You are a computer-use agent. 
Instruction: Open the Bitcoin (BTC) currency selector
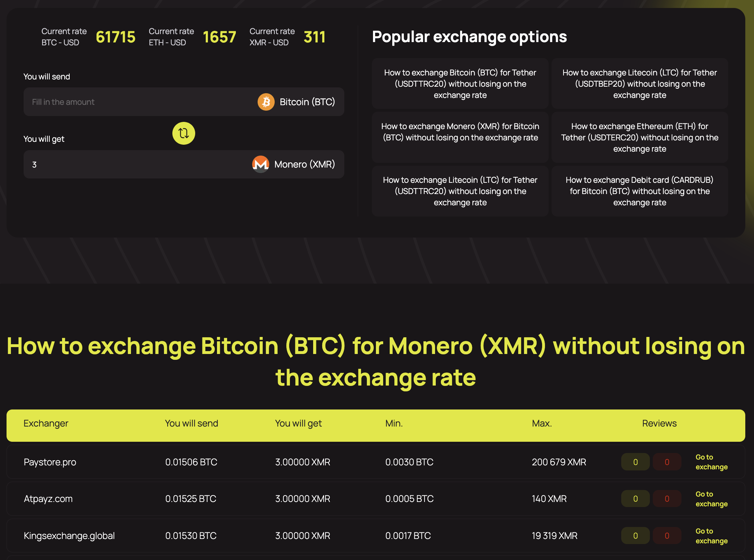(296, 102)
